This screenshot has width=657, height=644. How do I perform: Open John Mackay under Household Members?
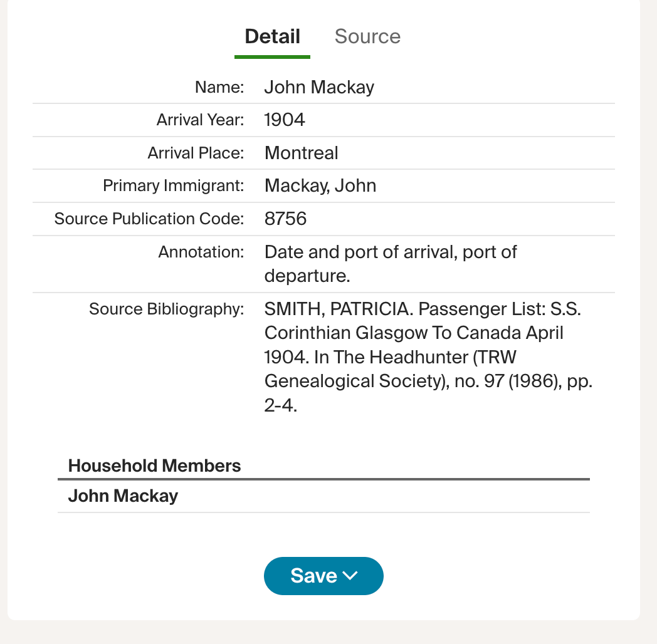pyautogui.click(x=123, y=496)
